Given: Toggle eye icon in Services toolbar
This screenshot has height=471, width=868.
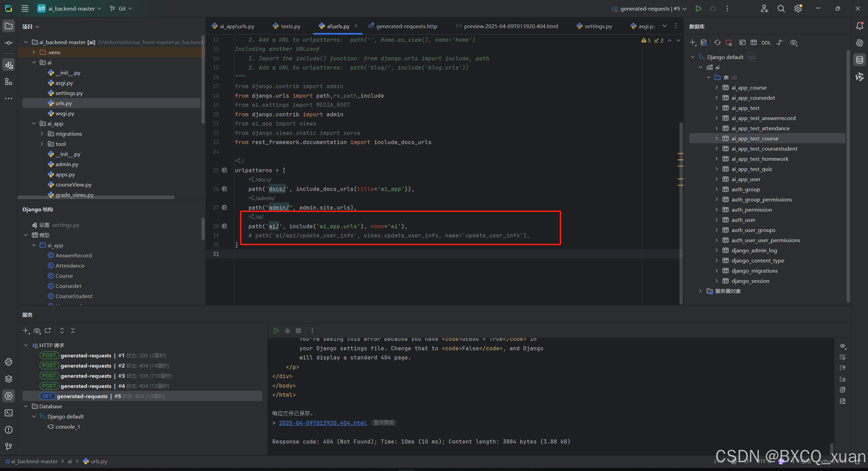Looking at the screenshot, I should tap(37, 331).
